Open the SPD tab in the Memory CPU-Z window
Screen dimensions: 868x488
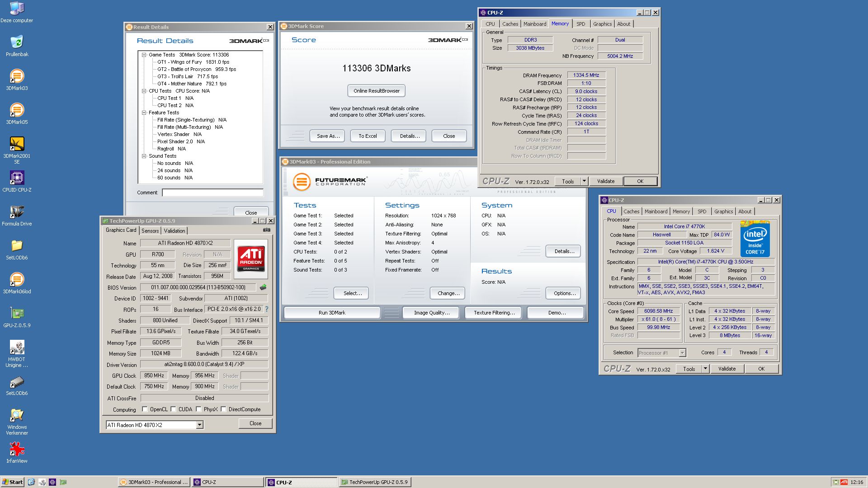581,24
